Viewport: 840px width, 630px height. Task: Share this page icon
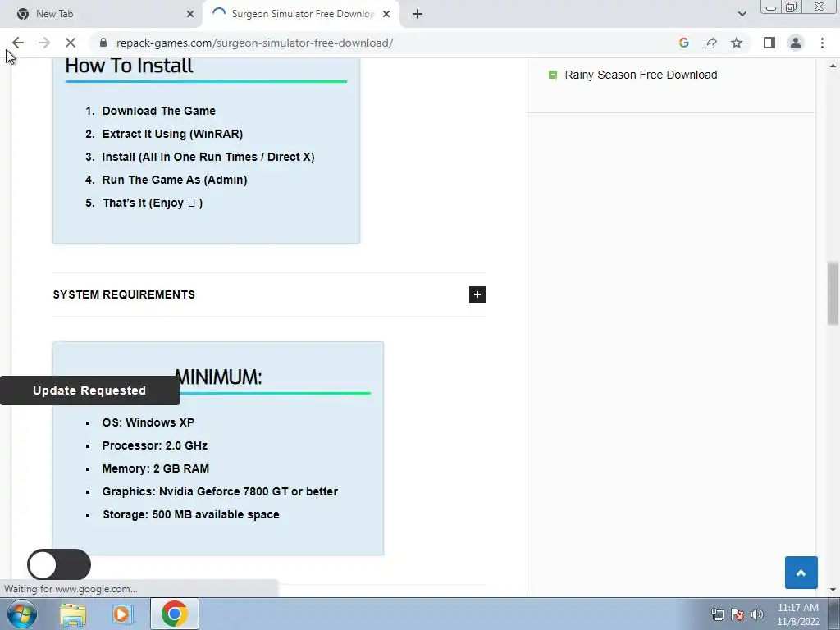(x=710, y=43)
